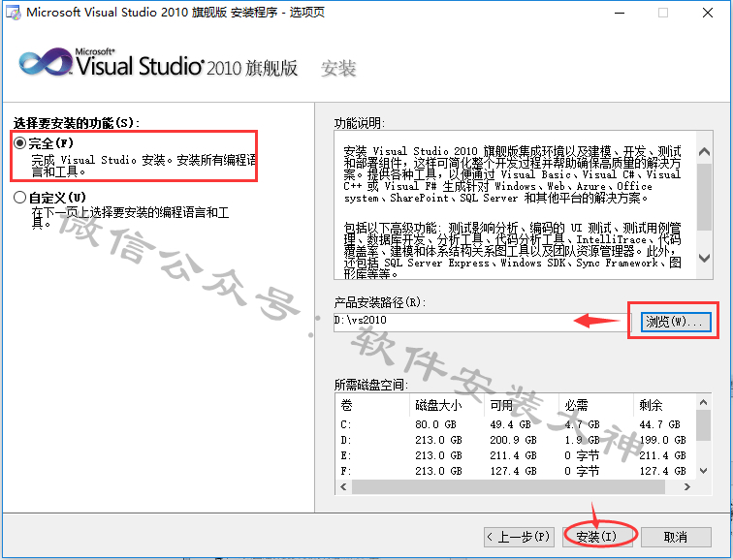Click the Visual Studio infinity logo
Viewport: 733px width, 560px height.
coord(46,61)
